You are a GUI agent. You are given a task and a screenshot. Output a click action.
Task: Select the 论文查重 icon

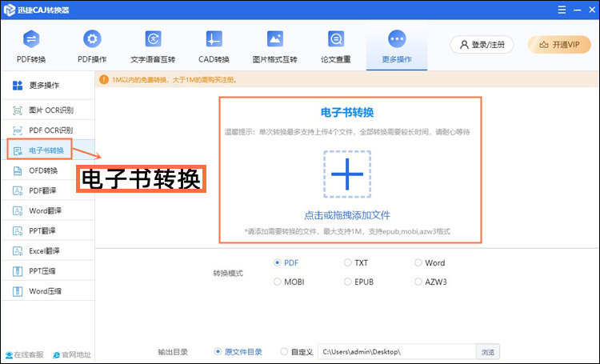[x=336, y=39]
